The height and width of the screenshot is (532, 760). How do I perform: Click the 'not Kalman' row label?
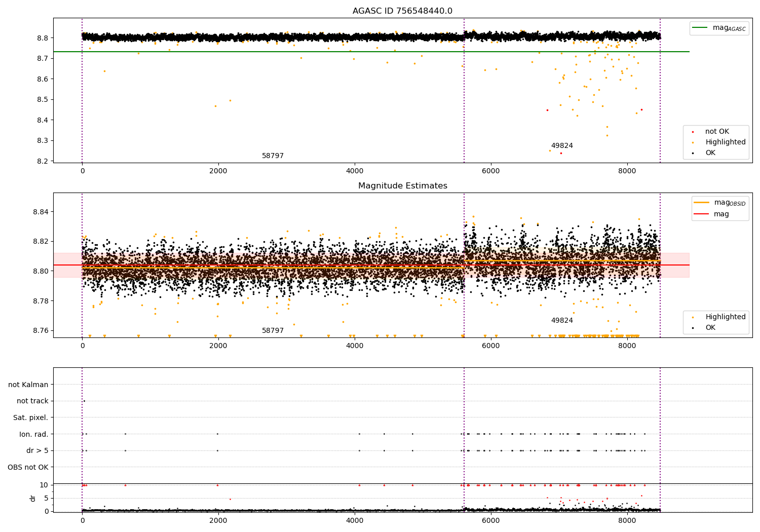tap(28, 385)
